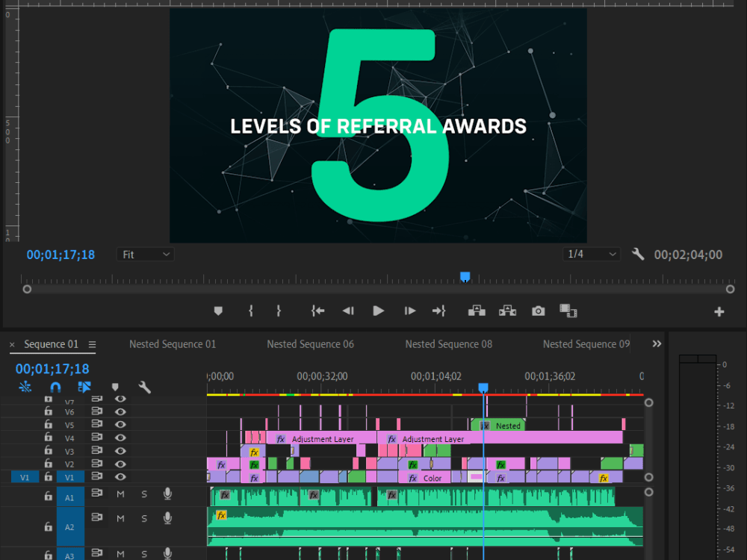Viewport: 747px width, 560px height.
Task: Click program monitor left zoom scroll handle
Action: pos(27,289)
